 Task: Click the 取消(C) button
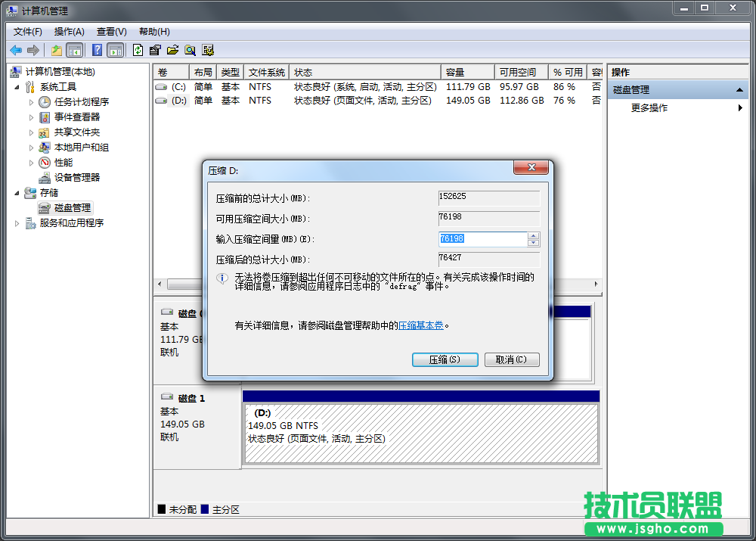512,359
